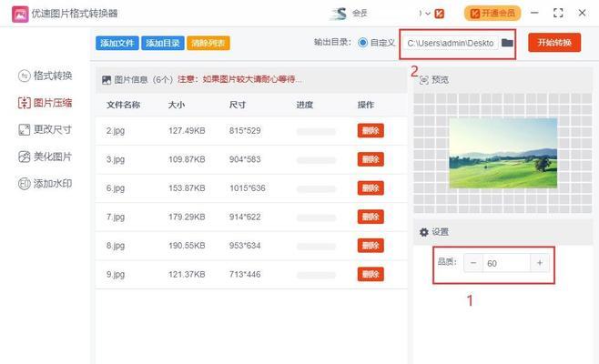The height and width of the screenshot is (364, 599).
Task: Maximize the application window
Action: coord(558,13)
